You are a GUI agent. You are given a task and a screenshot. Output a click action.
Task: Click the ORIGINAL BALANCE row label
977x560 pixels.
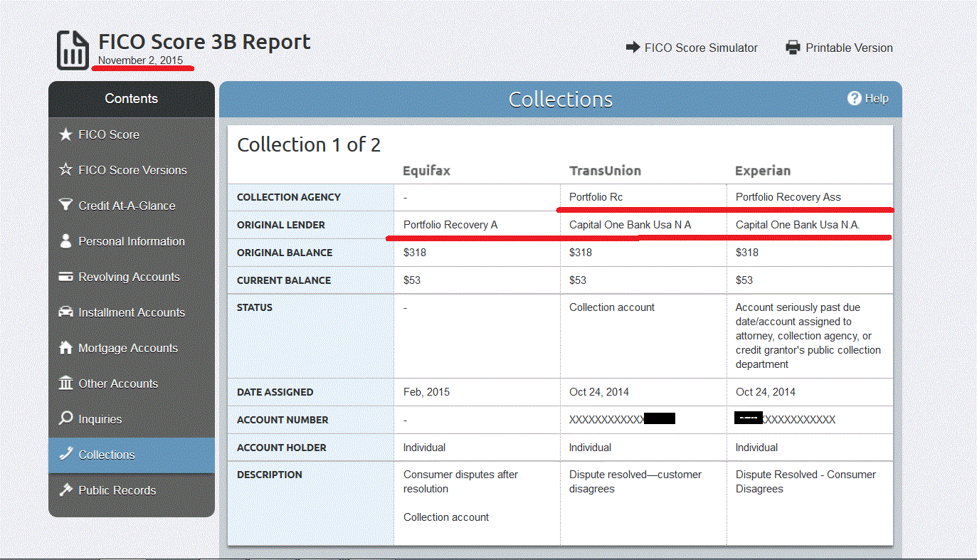(285, 253)
